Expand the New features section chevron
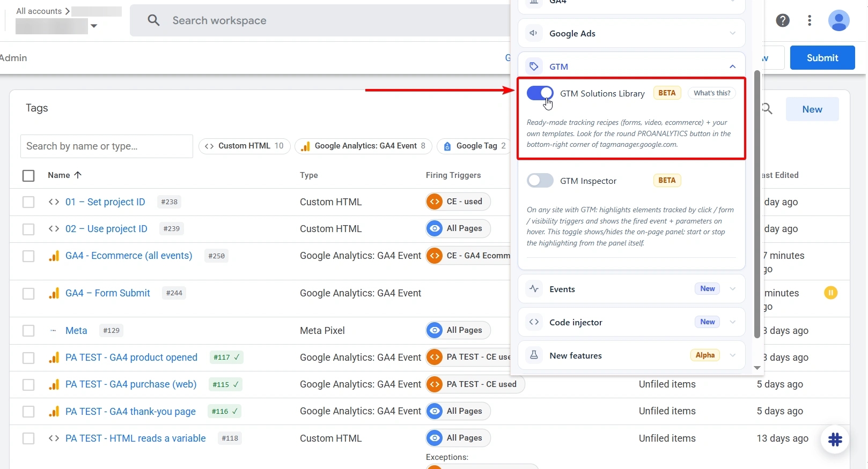This screenshot has width=868, height=469. pyautogui.click(x=732, y=355)
